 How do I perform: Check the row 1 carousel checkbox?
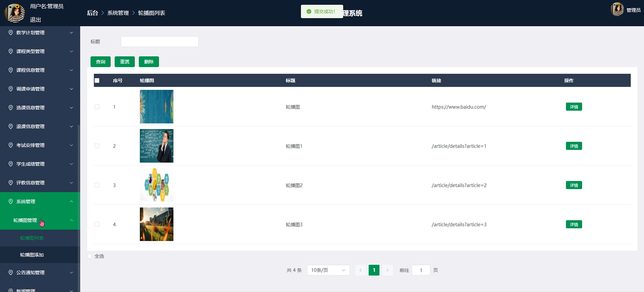[97, 107]
